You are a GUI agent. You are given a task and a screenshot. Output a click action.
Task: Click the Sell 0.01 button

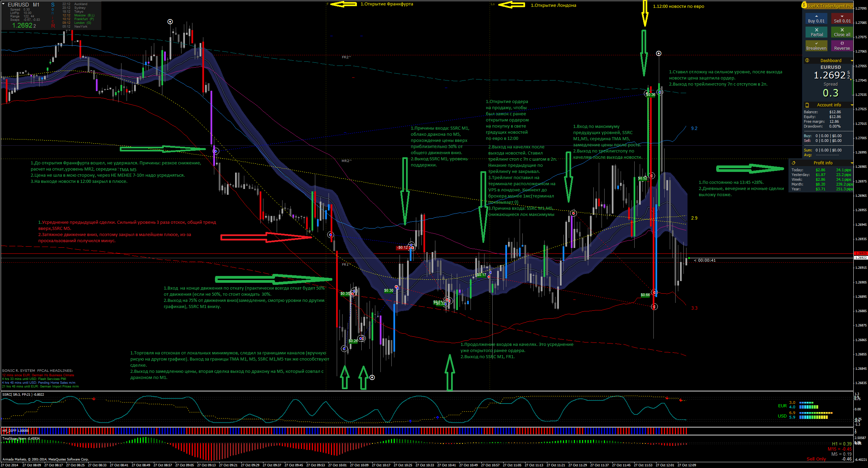point(842,19)
